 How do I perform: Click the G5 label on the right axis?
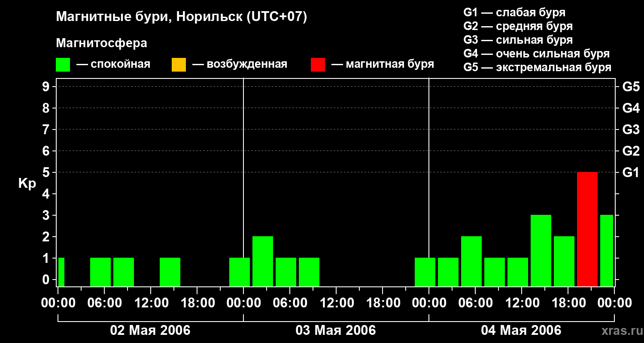click(x=631, y=87)
